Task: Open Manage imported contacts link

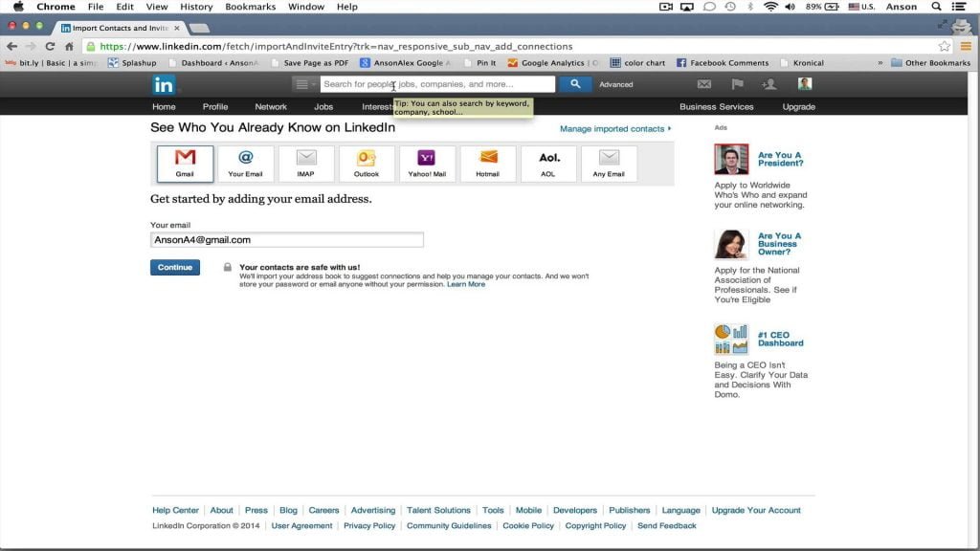Action: pos(615,129)
